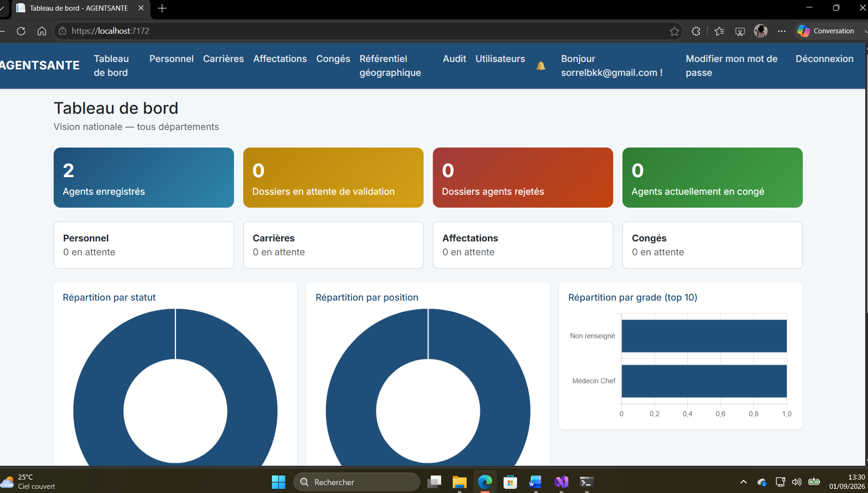The width and height of the screenshot is (868, 493).
Task: Open the Audit page
Action: click(x=455, y=59)
